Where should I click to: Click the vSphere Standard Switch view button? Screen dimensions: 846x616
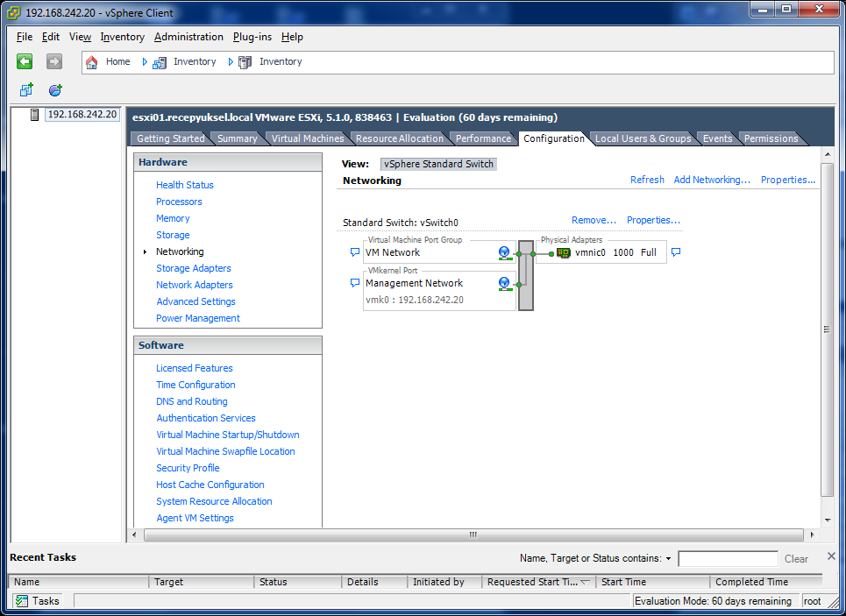click(438, 164)
